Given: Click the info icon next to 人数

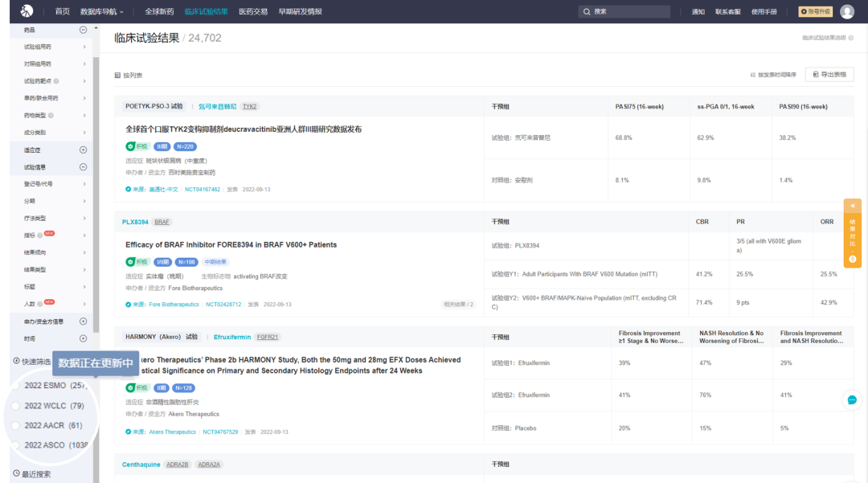Looking at the screenshot, I should (x=40, y=304).
